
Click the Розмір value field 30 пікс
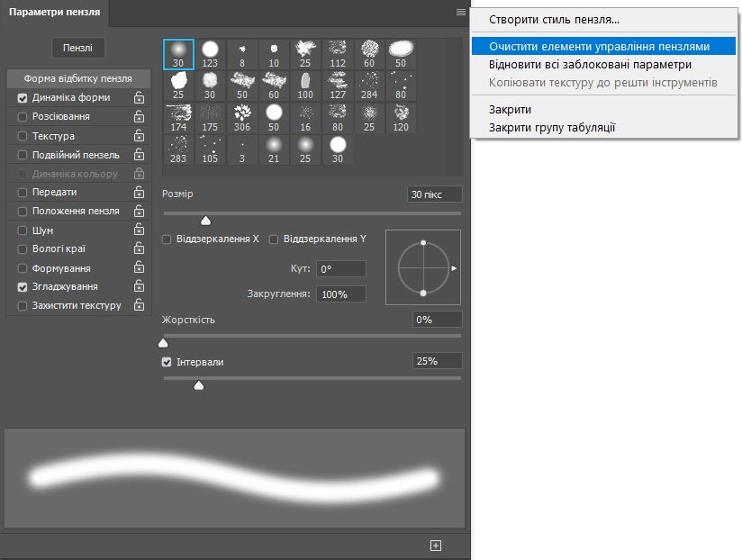(434, 194)
